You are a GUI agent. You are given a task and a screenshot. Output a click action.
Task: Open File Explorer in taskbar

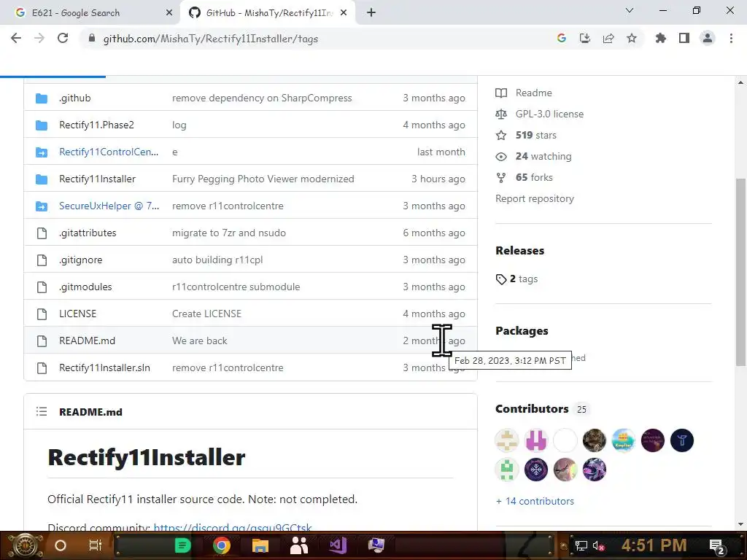[260, 545]
